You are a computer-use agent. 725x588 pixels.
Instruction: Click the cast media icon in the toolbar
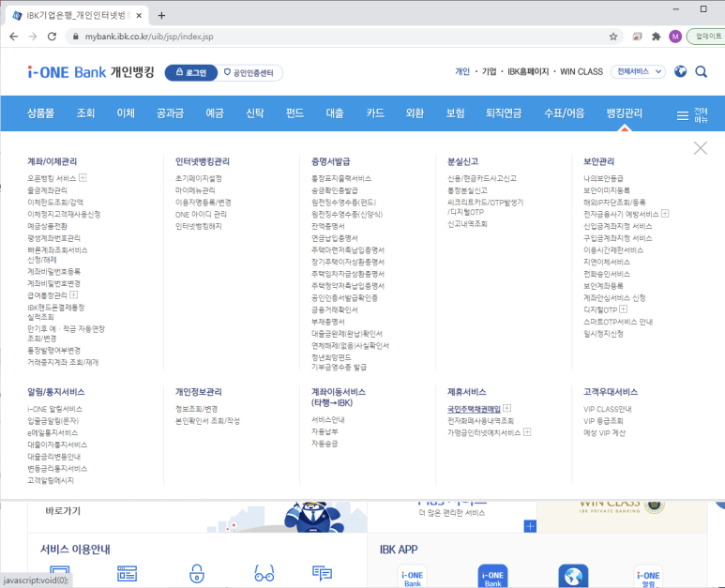click(637, 37)
